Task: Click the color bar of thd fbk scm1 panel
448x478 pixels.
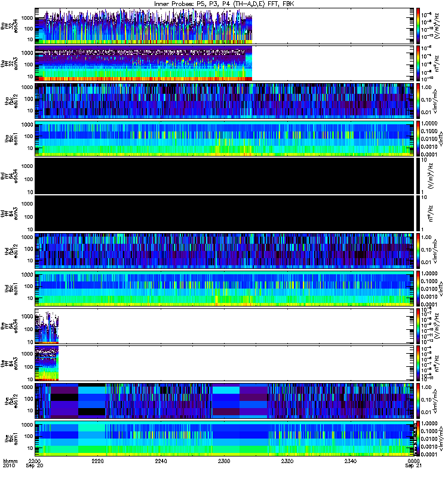Action: pyautogui.click(x=419, y=289)
